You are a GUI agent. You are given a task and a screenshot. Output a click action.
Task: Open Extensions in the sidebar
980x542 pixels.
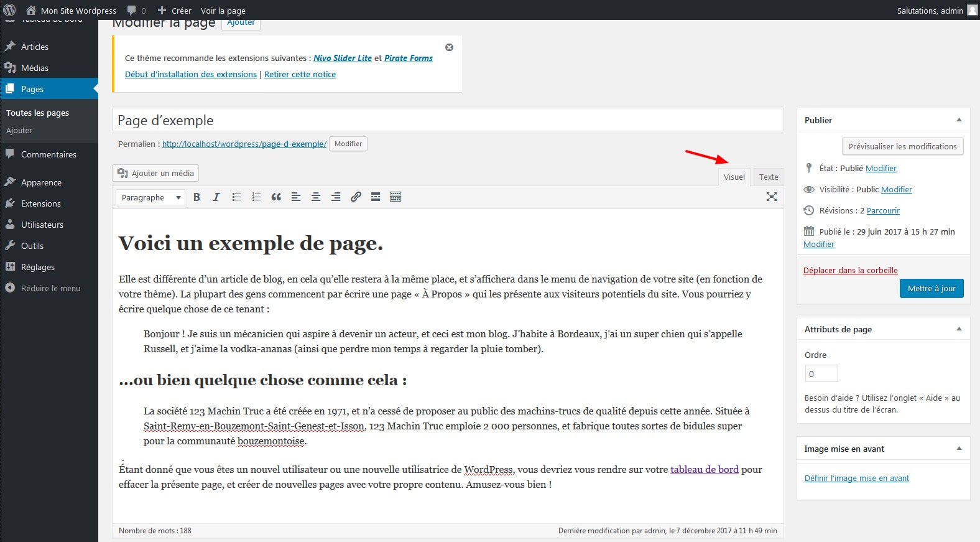(49, 203)
